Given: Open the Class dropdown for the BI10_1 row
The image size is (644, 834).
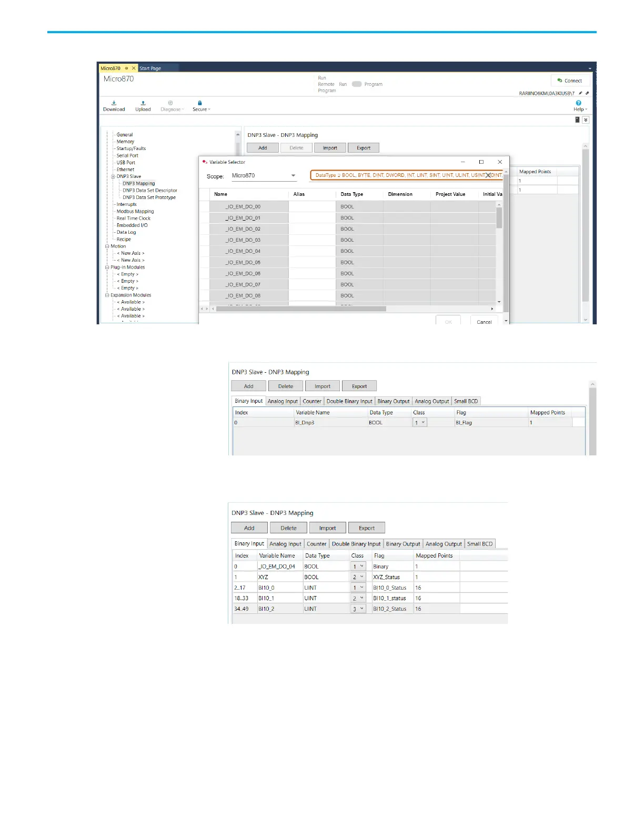Looking at the screenshot, I should coord(358,598).
